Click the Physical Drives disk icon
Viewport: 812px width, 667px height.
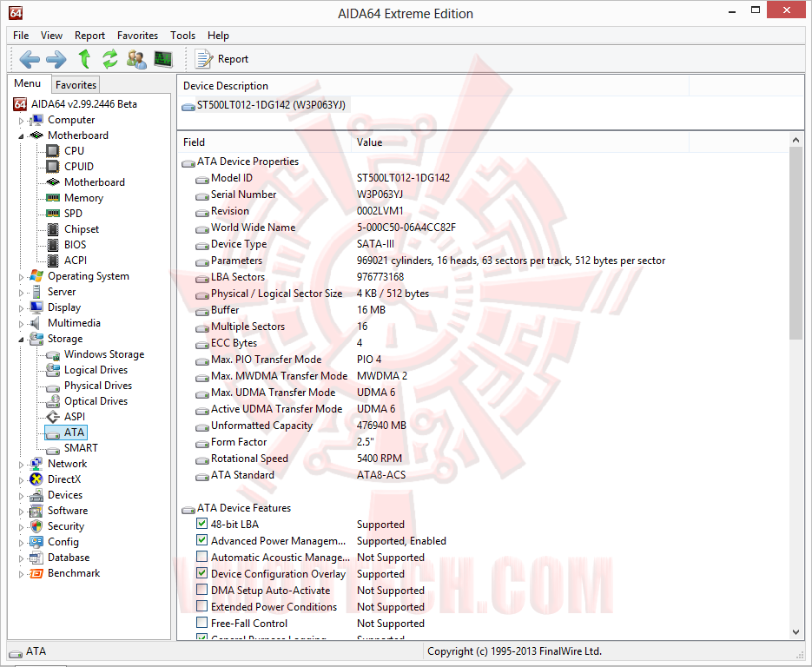point(53,387)
